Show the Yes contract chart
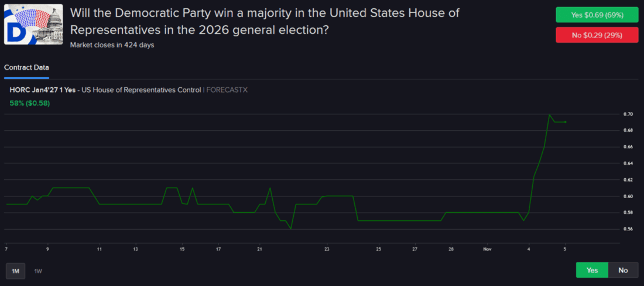This screenshot has width=644, height=286. pos(592,270)
